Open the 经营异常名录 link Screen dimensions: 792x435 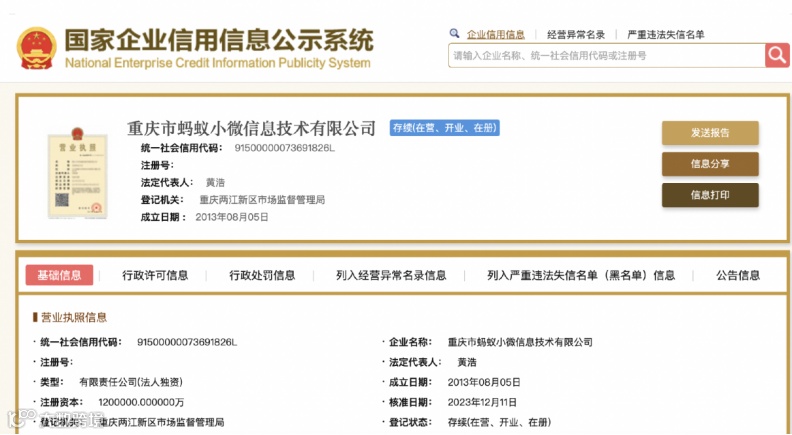click(x=576, y=34)
